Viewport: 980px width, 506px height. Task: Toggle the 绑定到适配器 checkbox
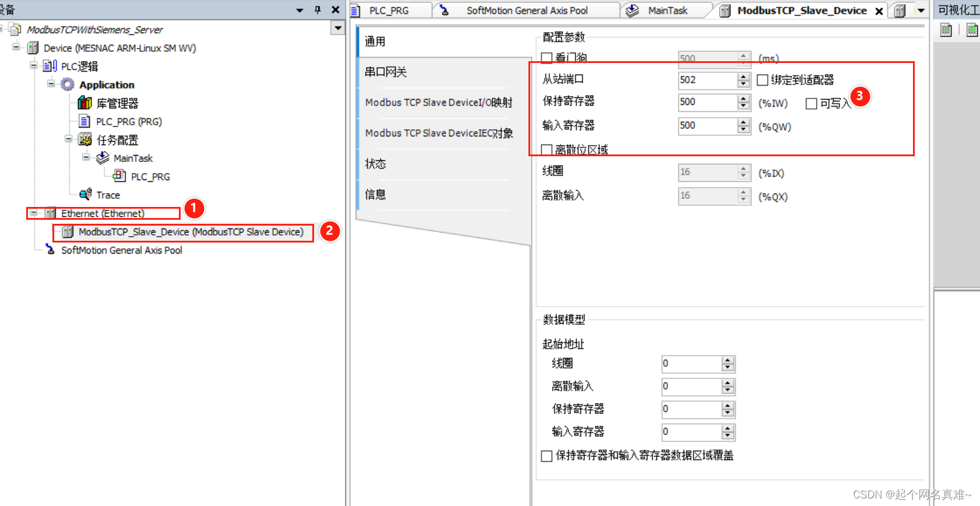(x=762, y=80)
